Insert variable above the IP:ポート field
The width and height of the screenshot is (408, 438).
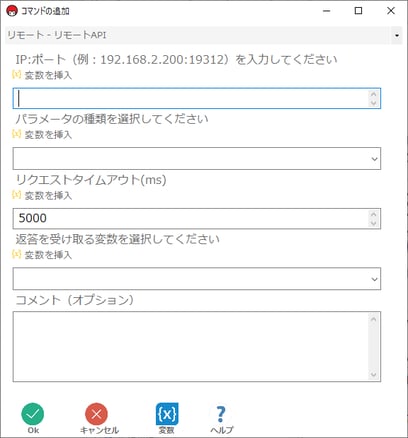coord(42,75)
